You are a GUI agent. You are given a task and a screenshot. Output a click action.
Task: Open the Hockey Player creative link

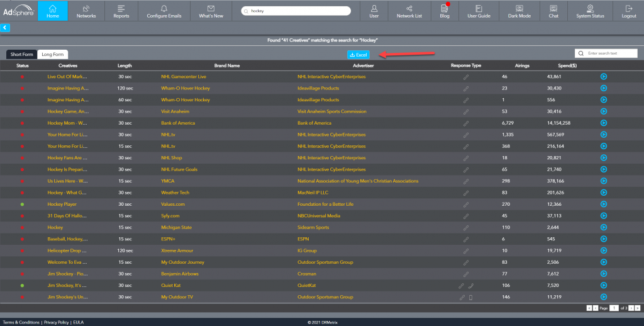(x=62, y=204)
